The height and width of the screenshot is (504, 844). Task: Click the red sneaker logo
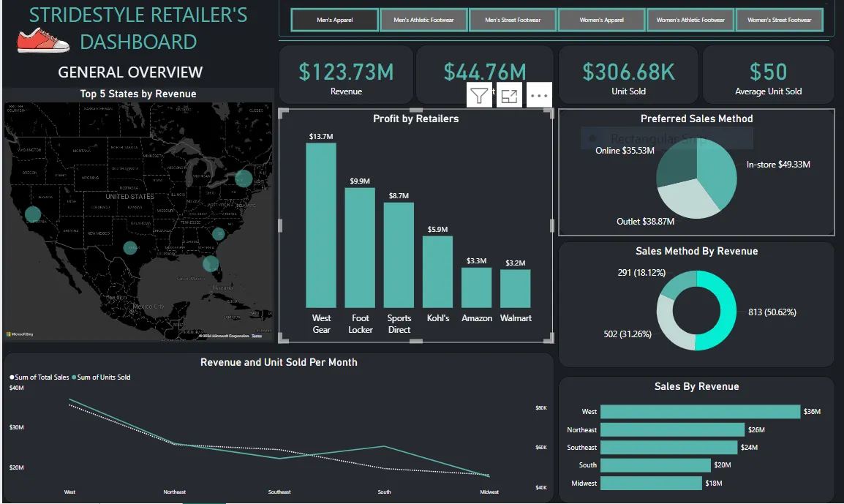click(43, 42)
